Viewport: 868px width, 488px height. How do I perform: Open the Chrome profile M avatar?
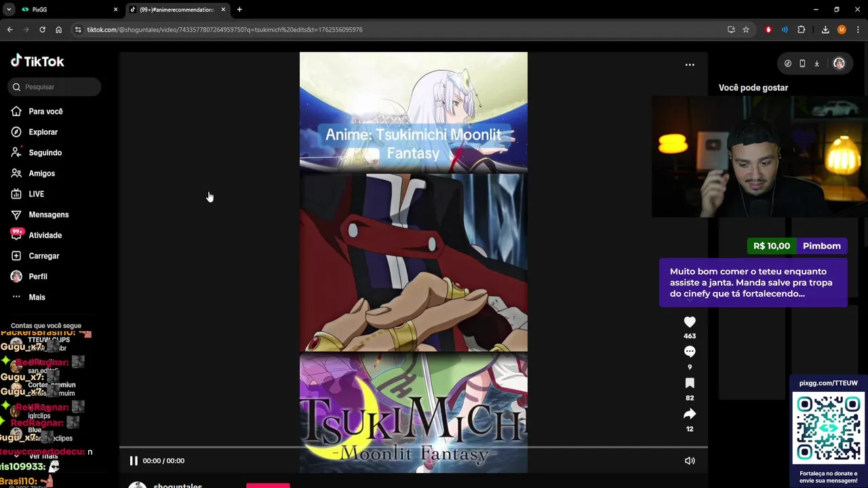(842, 30)
